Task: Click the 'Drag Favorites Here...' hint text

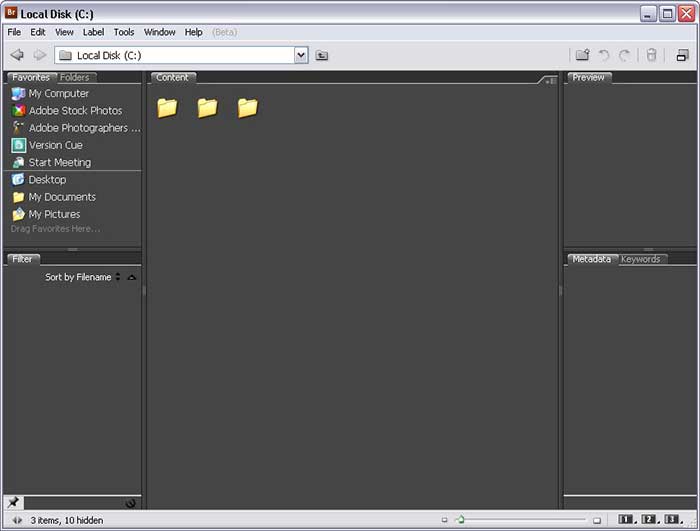Action: pyautogui.click(x=55, y=229)
